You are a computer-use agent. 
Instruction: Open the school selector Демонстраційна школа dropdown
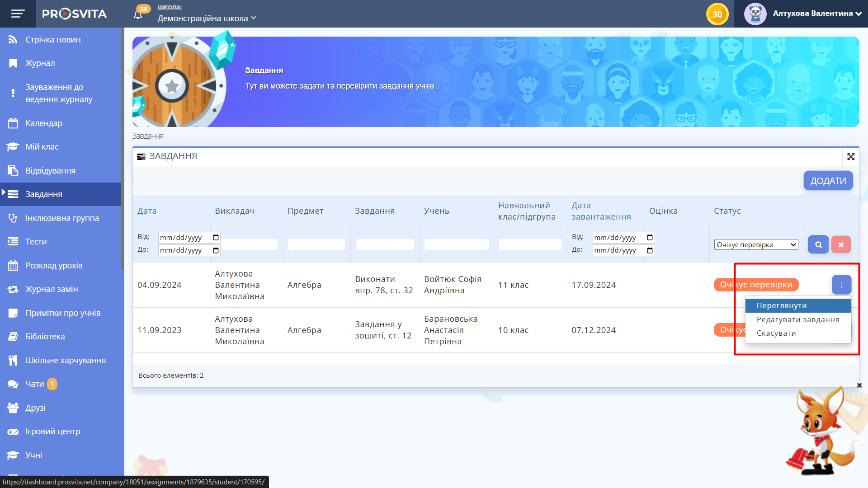click(207, 19)
